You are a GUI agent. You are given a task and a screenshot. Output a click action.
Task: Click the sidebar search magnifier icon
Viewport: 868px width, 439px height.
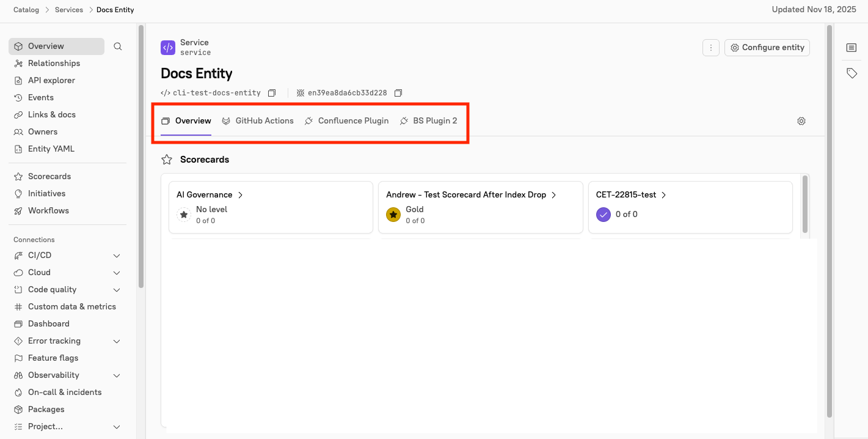click(118, 46)
